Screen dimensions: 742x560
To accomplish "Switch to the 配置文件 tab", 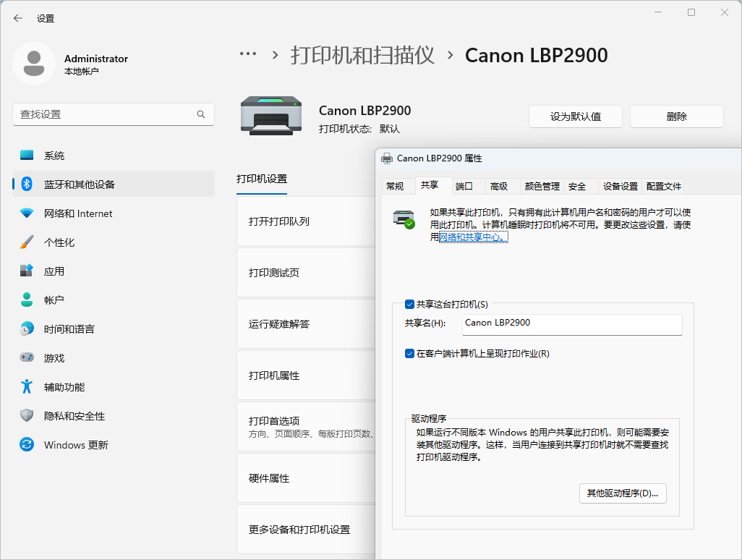I will 663,187.
